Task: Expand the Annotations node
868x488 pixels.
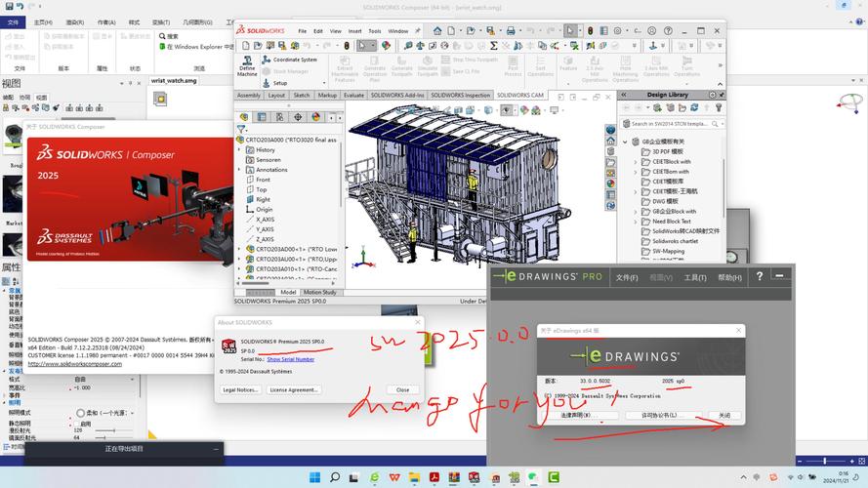Action: (x=239, y=169)
